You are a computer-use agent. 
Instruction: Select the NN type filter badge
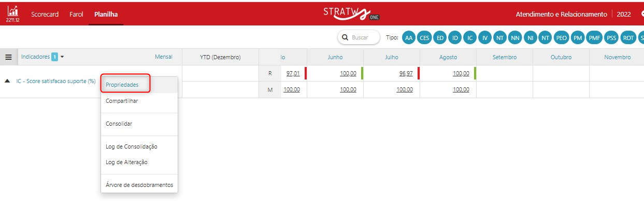515,38
